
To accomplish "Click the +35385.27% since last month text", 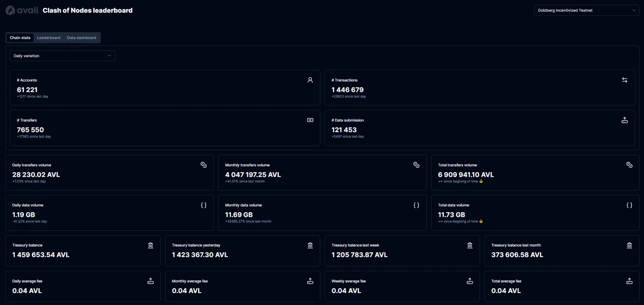I will click(248, 221).
